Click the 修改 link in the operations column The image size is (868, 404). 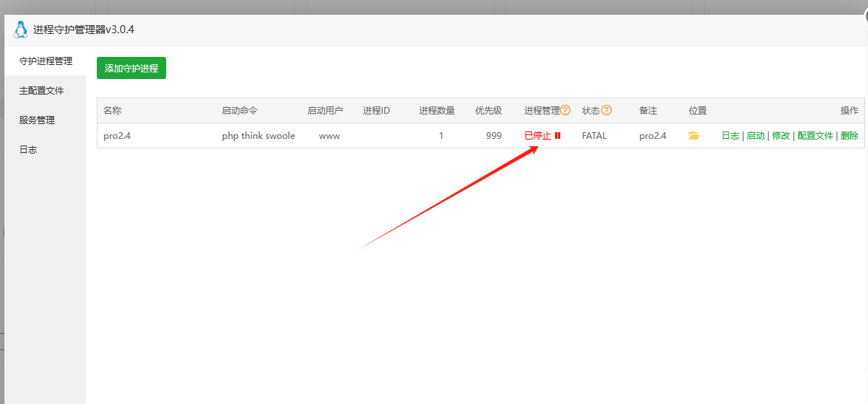click(781, 136)
